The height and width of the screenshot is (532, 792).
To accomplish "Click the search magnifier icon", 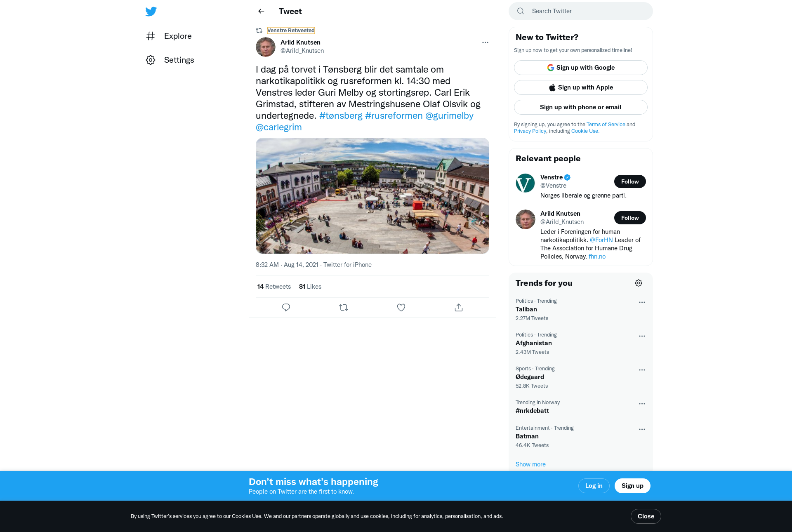I will pyautogui.click(x=521, y=11).
